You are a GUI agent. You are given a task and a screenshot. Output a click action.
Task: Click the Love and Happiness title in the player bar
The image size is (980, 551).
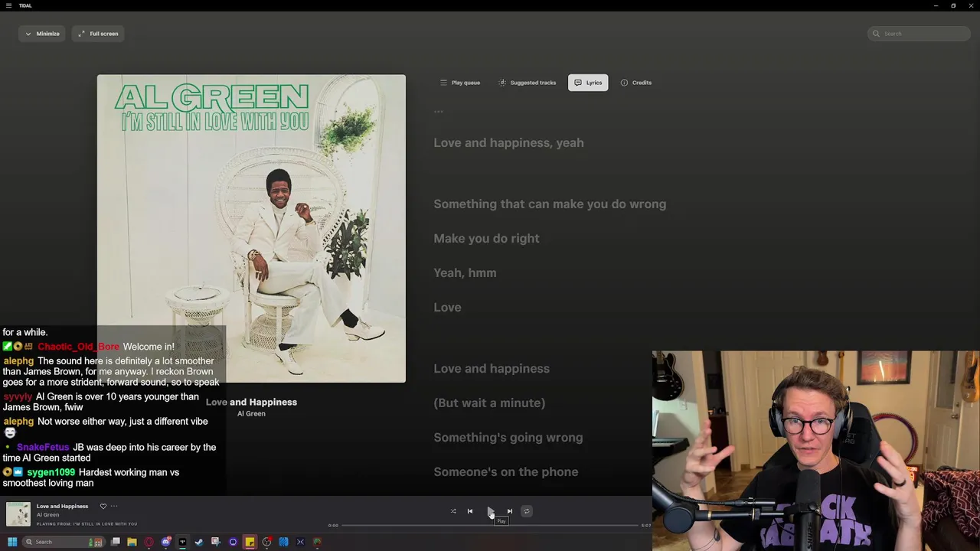click(x=62, y=506)
